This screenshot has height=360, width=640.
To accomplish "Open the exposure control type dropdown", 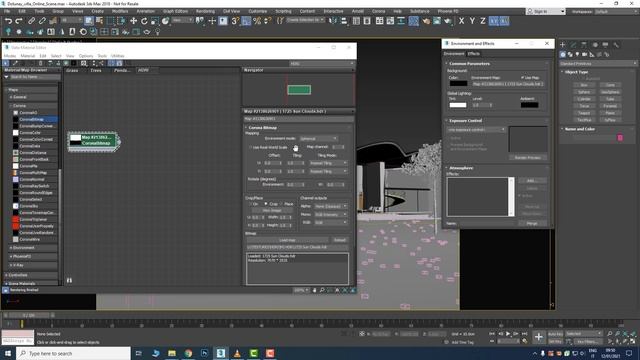I will (476, 129).
